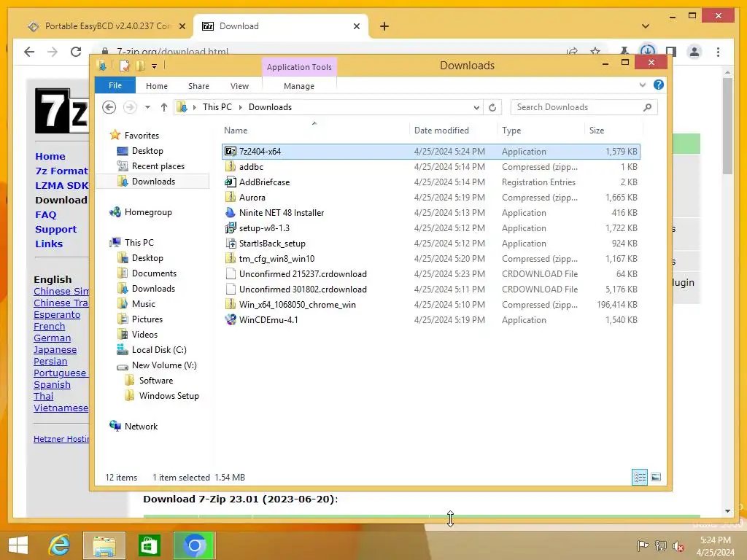The width and height of the screenshot is (747, 560).
Task: Click the tm_cfg_win8_win10 zip icon
Action: (231, 259)
